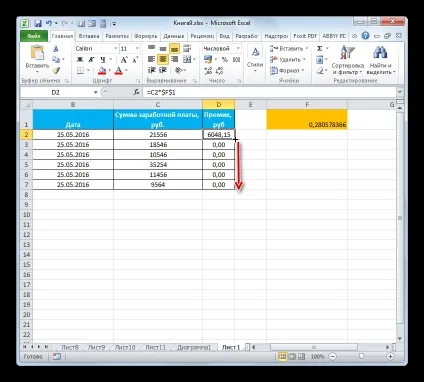Screen dimensions: 424x382
Task: Click the increase font size icon
Action: point(124,60)
